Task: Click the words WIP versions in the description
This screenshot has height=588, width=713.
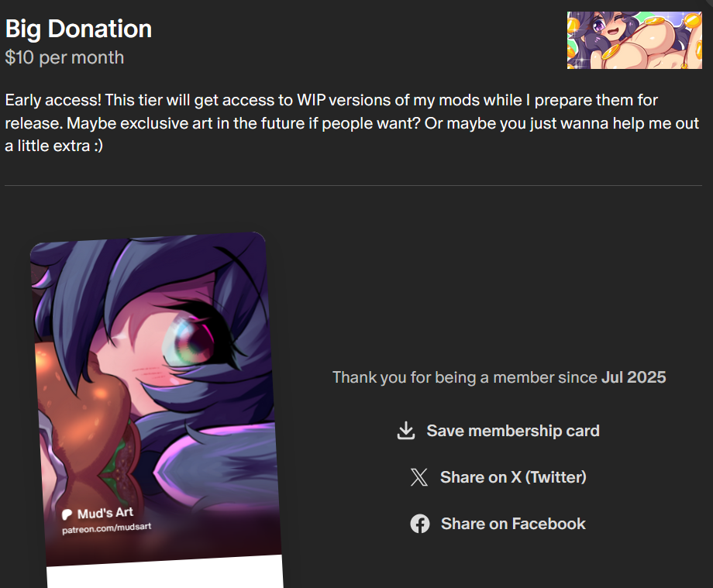Action: (344, 100)
